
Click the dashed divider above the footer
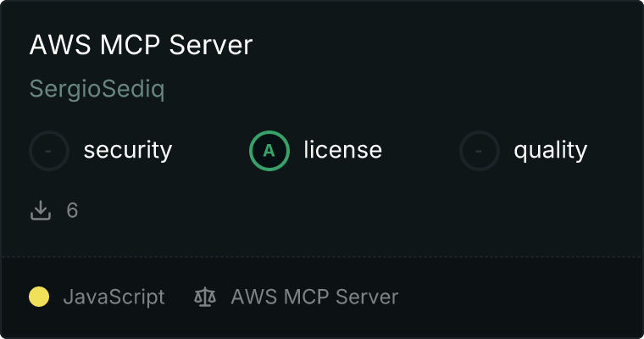coord(322,256)
